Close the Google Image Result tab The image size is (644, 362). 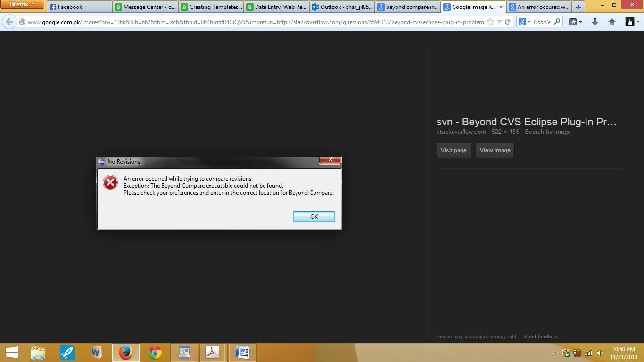501,7
